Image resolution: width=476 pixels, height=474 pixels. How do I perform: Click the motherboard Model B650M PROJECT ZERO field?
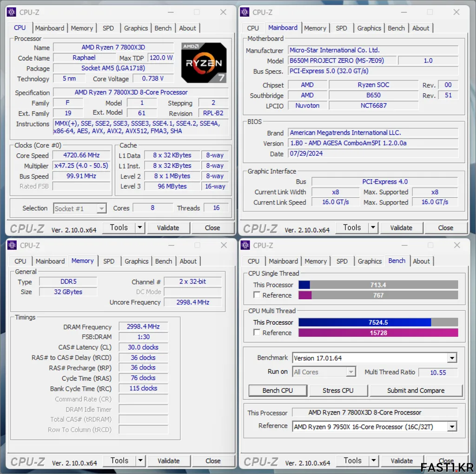343,61
